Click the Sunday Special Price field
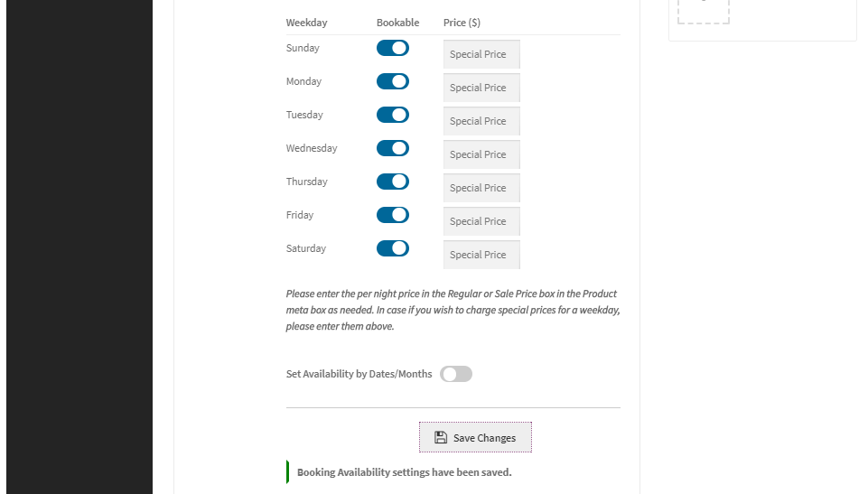The image size is (868, 494). [481, 54]
